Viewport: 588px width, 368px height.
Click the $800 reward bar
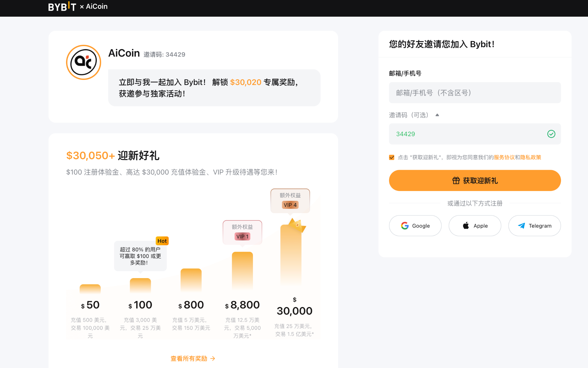pyautogui.click(x=191, y=281)
